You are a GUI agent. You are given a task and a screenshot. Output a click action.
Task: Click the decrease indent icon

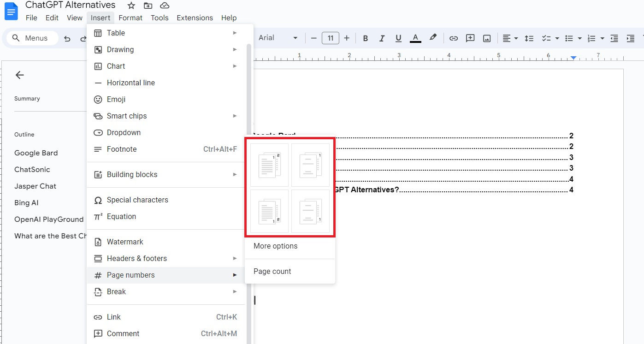coord(614,38)
